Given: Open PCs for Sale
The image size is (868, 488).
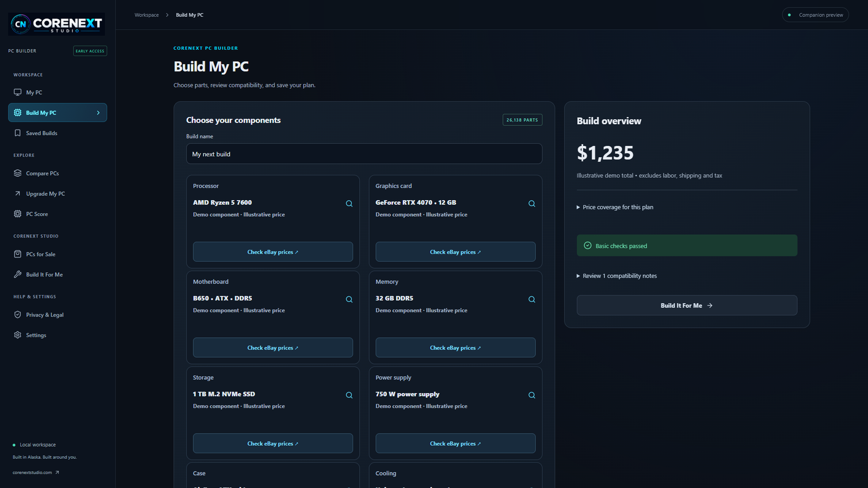Looking at the screenshot, I should click(58, 254).
